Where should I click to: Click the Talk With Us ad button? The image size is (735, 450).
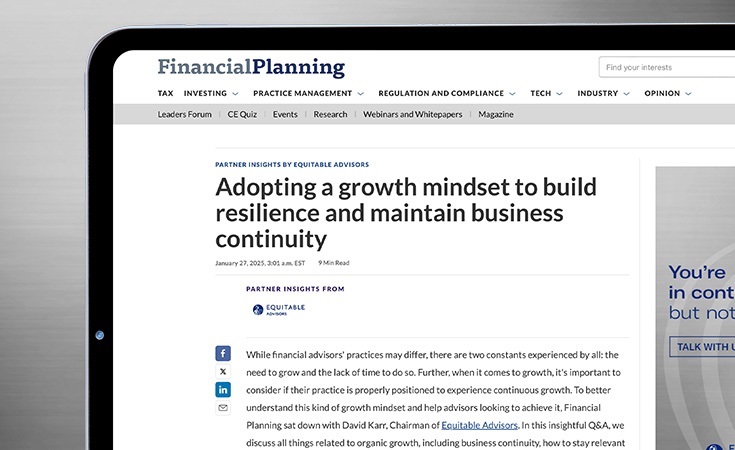[x=704, y=347]
